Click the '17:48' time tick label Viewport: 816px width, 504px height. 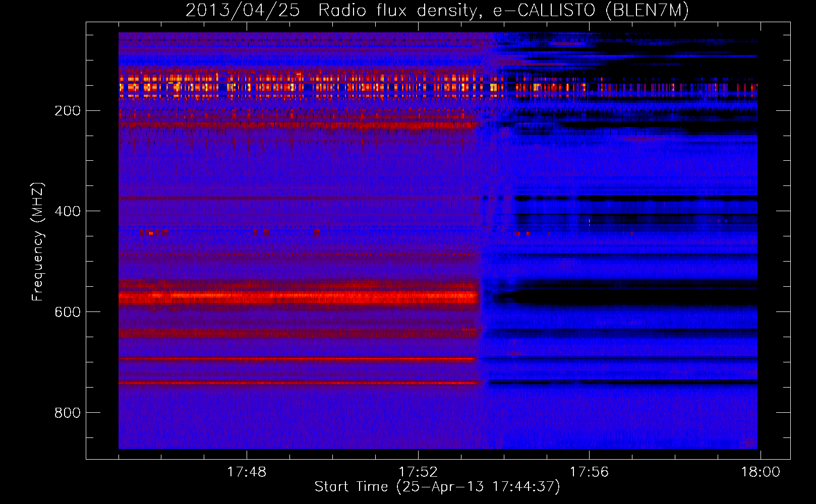[247, 472]
